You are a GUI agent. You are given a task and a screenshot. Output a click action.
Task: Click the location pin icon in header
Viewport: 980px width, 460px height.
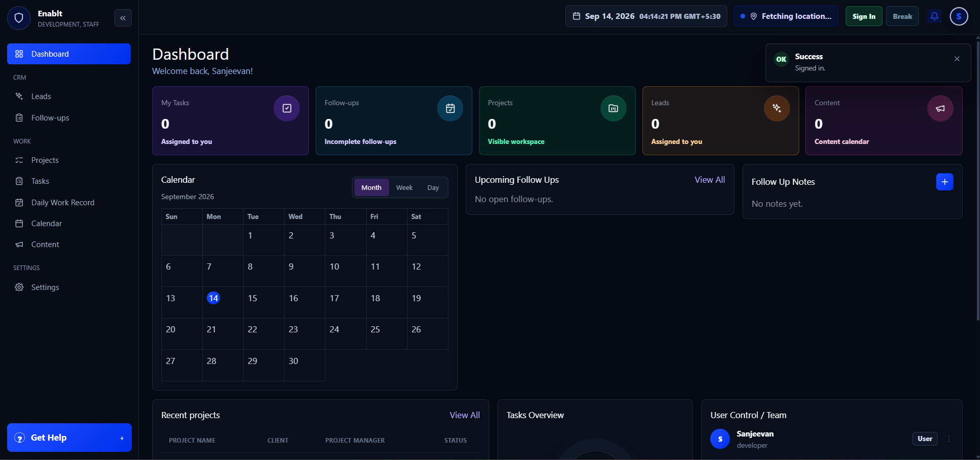(x=753, y=16)
